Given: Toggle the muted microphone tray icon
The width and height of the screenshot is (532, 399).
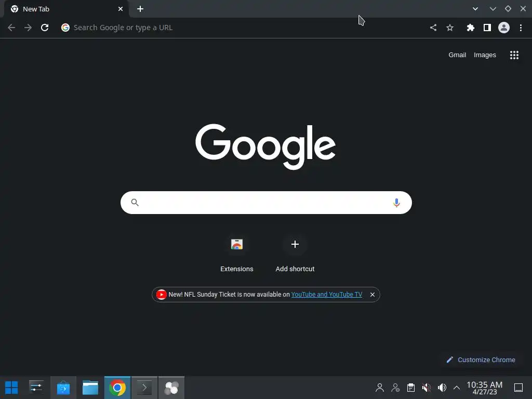Looking at the screenshot, I should [x=426, y=388].
